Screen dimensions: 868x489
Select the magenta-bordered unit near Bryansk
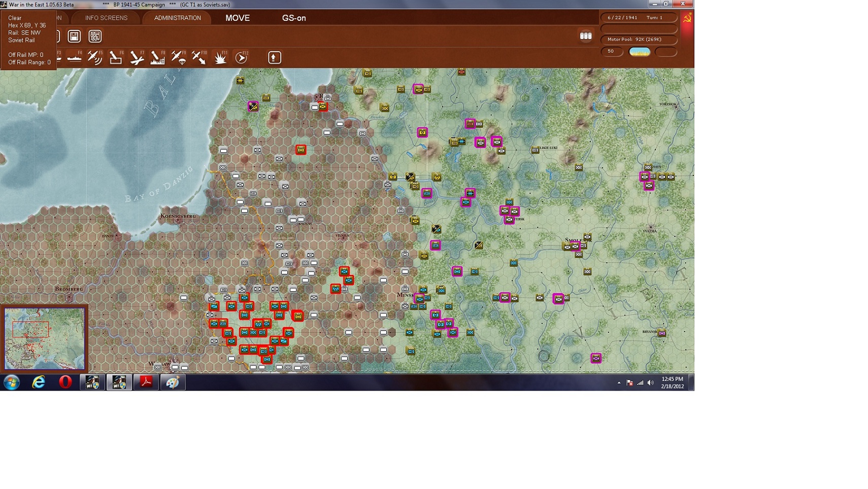point(662,333)
